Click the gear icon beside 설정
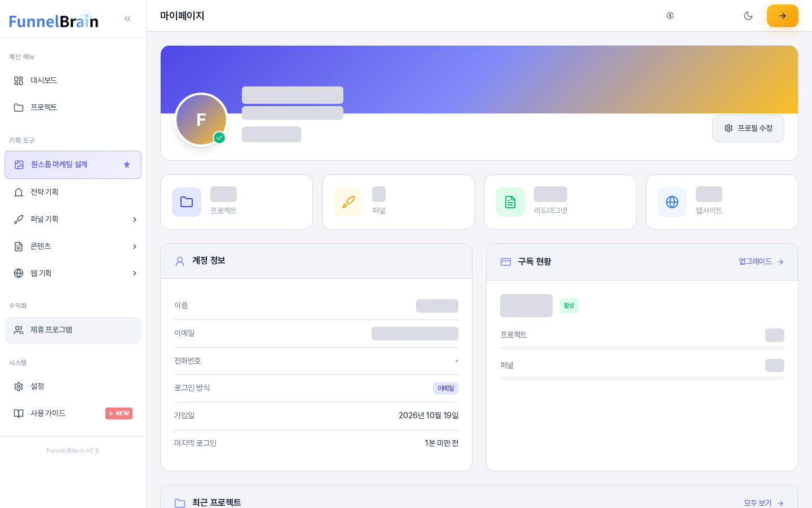This screenshot has width=812, height=508. click(x=19, y=387)
